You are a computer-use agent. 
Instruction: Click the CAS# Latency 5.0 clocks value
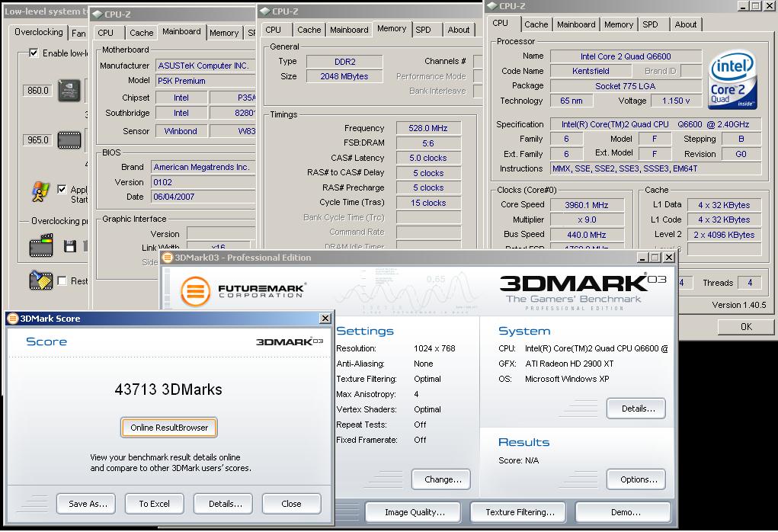point(428,158)
